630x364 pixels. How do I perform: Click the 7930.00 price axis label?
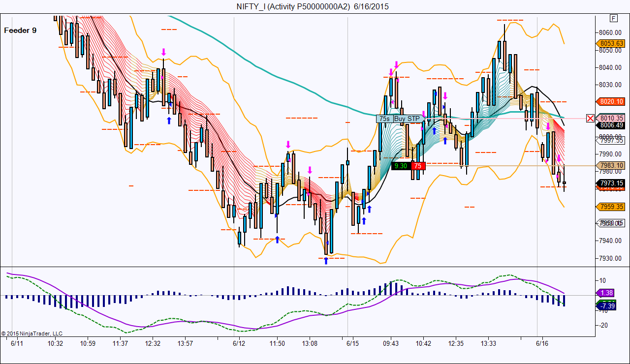(611, 258)
